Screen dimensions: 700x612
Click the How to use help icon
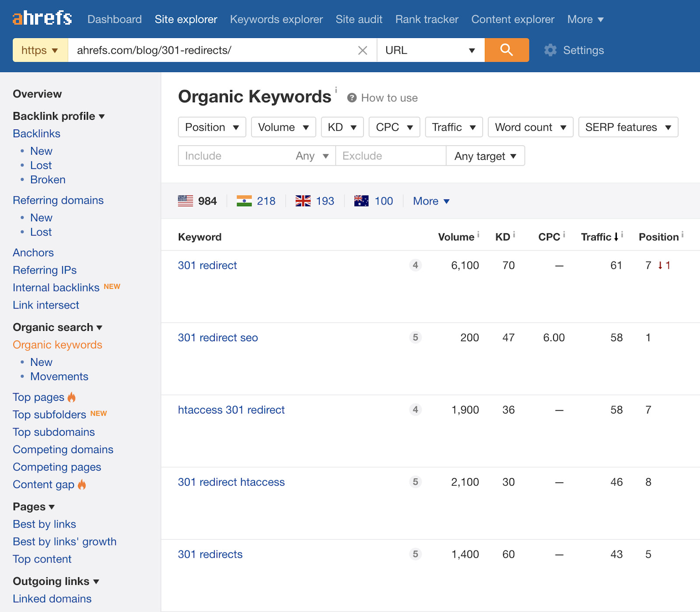[x=352, y=98]
